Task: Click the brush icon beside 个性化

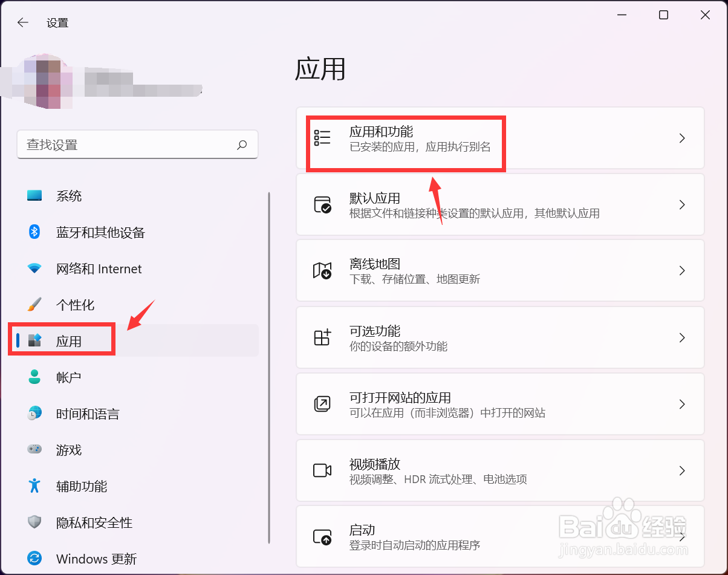Action: click(34, 305)
